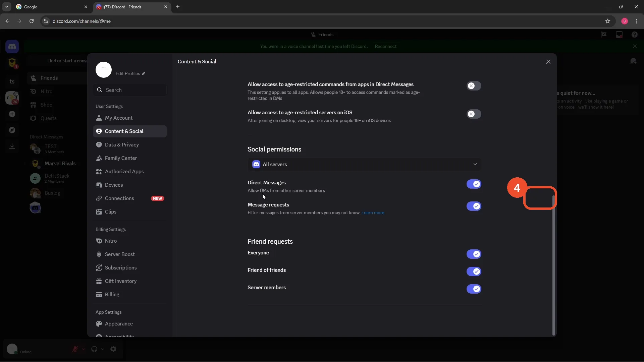Open User Settings gear icon
Screen dimensions: 644x362
[x=113, y=349]
